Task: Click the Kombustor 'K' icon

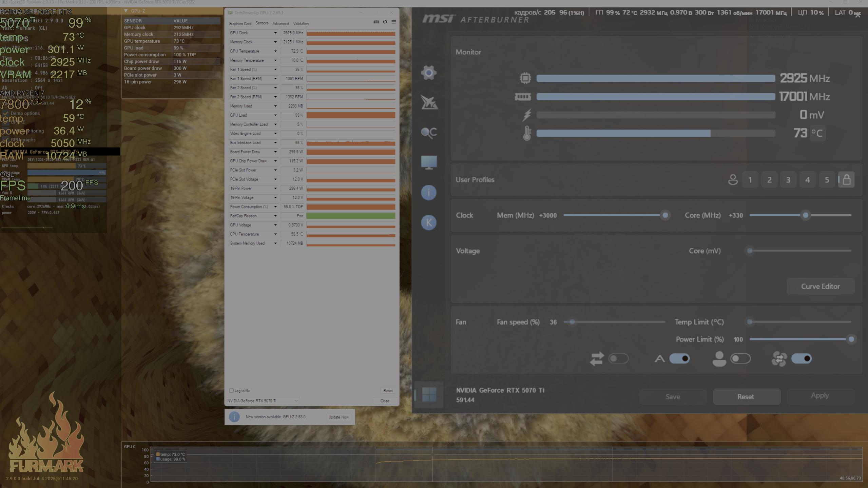Action: (x=429, y=222)
